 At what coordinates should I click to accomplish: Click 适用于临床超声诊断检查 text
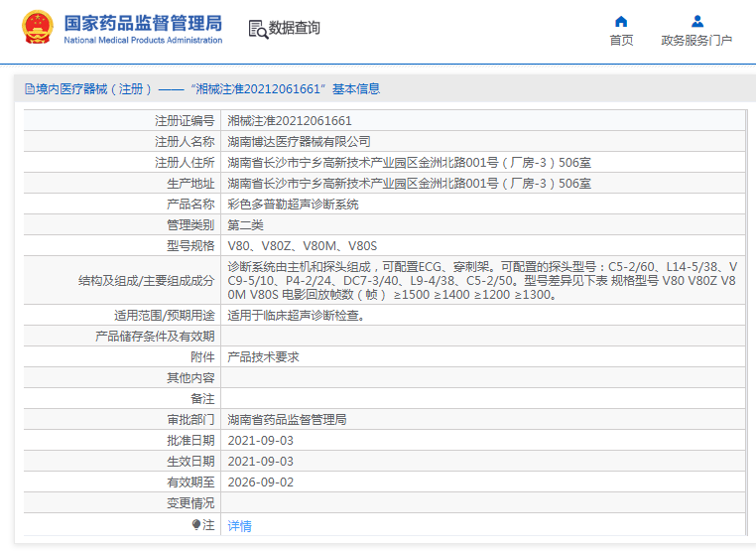click(x=296, y=315)
